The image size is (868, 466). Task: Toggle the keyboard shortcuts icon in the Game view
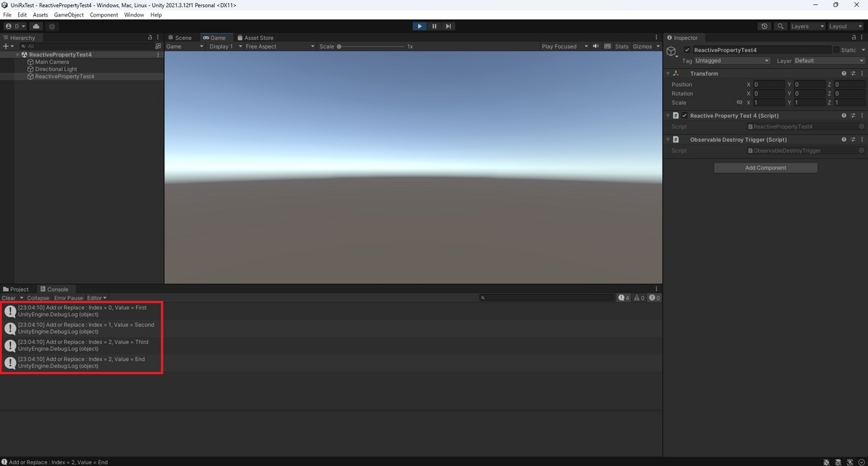click(x=607, y=46)
